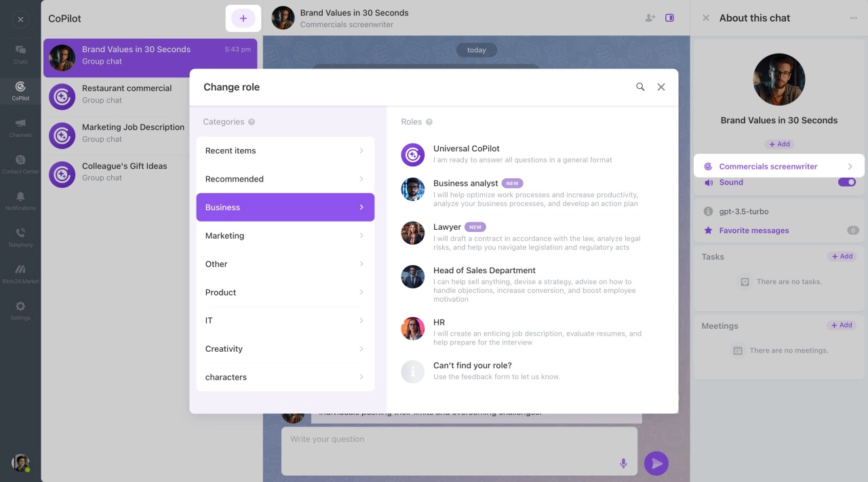Toggle the sidebar panel icon in chat header
Screen dimensions: 868x482
pos(669,18)
